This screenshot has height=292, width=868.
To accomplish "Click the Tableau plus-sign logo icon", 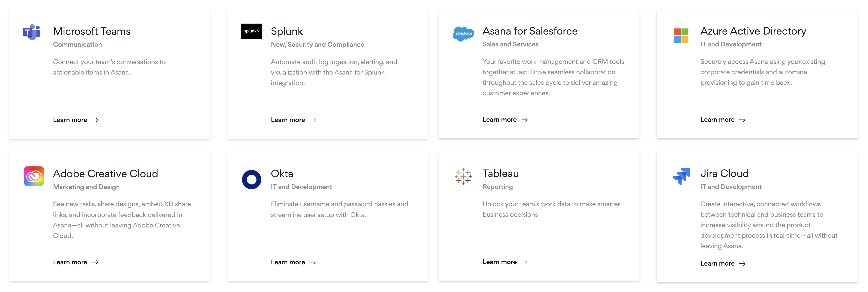I will click(x=463, y=176).
